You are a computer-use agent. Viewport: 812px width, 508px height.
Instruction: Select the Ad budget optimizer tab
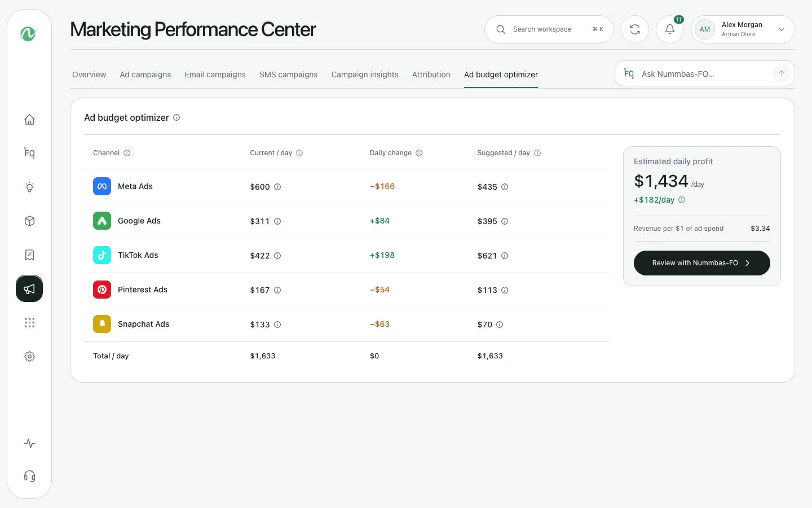point(501,75)
